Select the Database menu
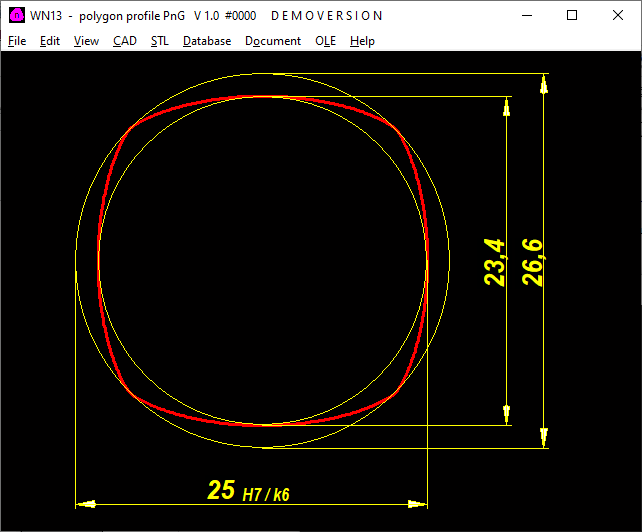The image size is (642, 532). [207, 41]
